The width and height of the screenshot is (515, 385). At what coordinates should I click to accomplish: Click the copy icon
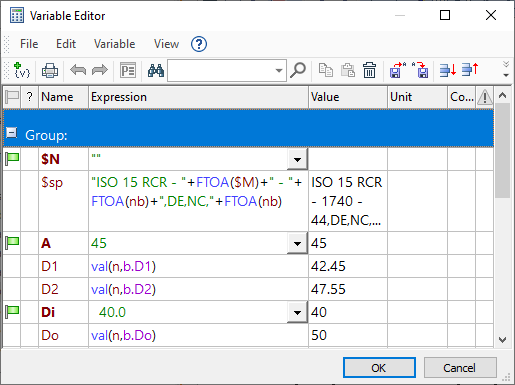[x=326, y=70]
